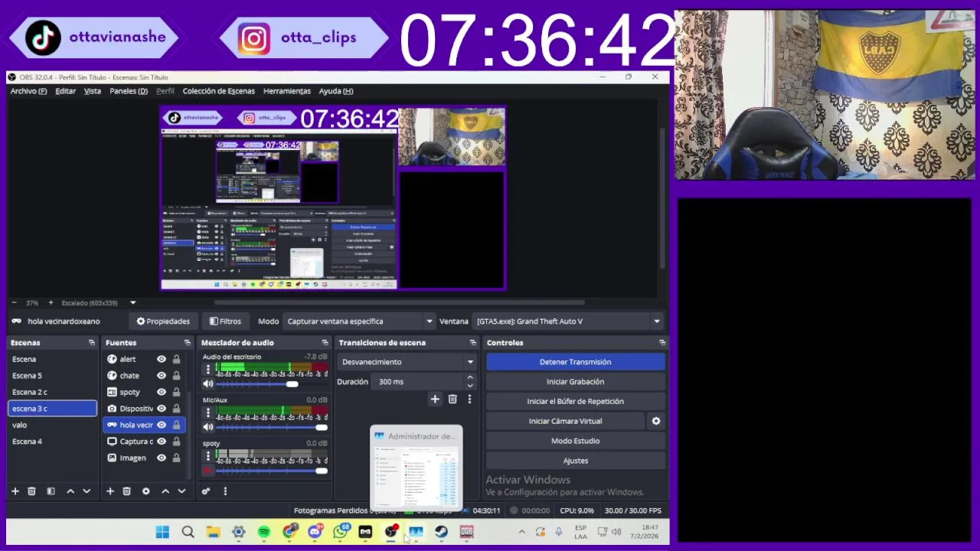Viewport: 980px width, 551px height.
Task: Open Spotify from the taskbar
Action: (x=264, y=532)
